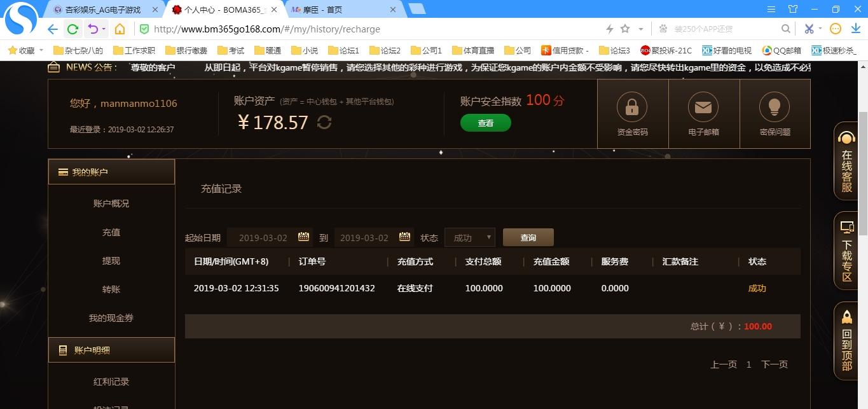Go to 上一页 previous page
868x409 pixels.
724,364
